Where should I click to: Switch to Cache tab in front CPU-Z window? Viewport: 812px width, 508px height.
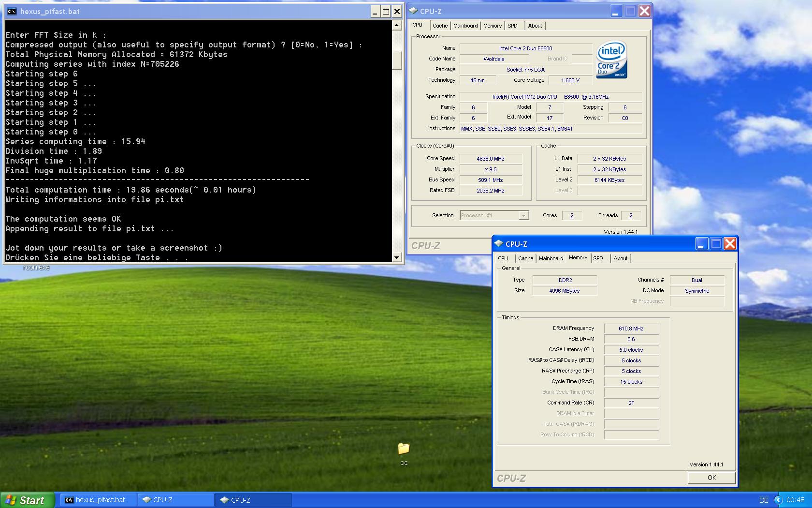525,258
